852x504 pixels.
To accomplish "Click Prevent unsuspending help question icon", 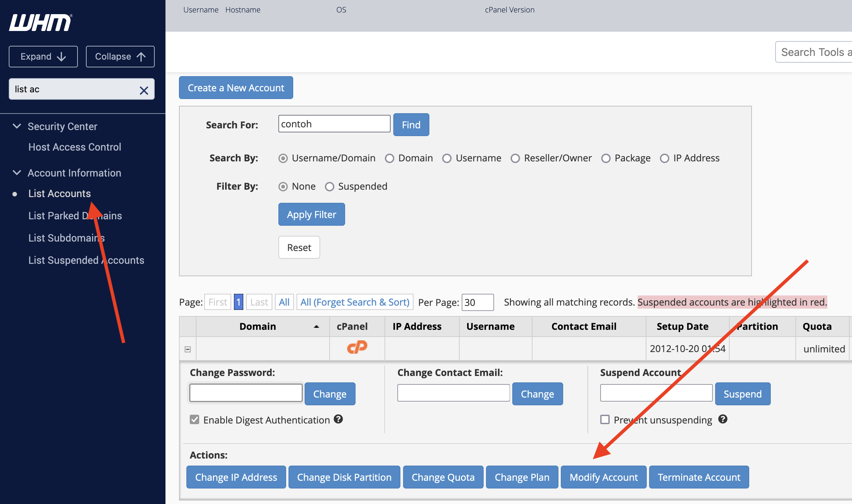I will click(x=723, y=419).
